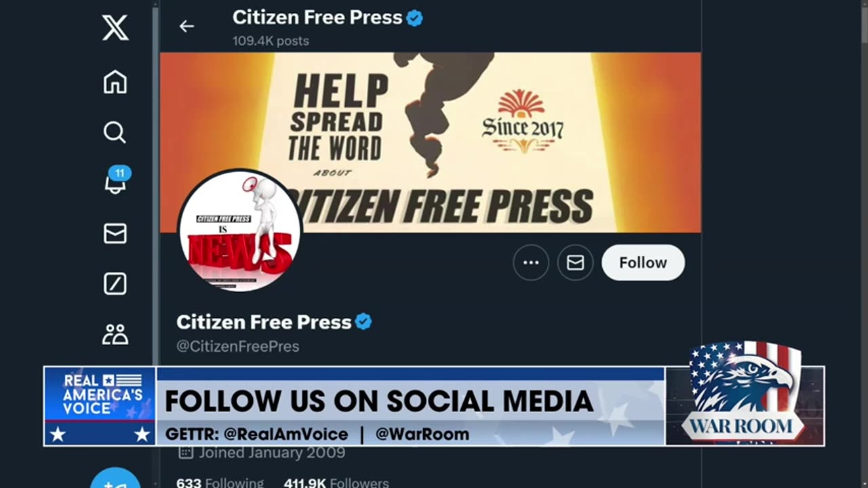Screen dimensions: 868x488
Task: Click the verified badge in the header title
Action: [414, 18]
